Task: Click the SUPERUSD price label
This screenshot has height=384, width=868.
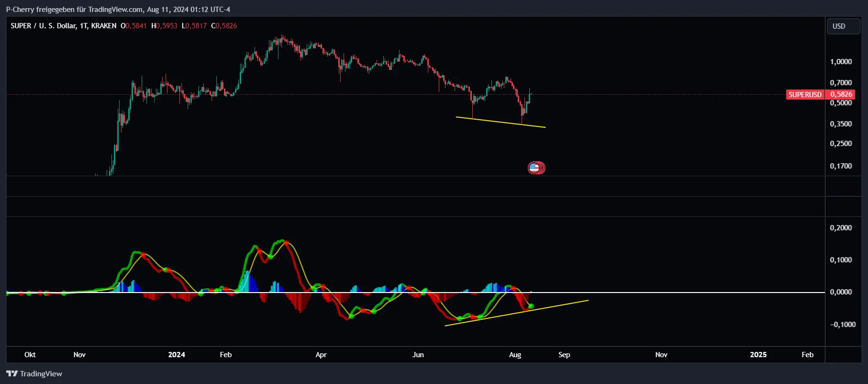Action: pyautogui.click(x=805, y=95)
